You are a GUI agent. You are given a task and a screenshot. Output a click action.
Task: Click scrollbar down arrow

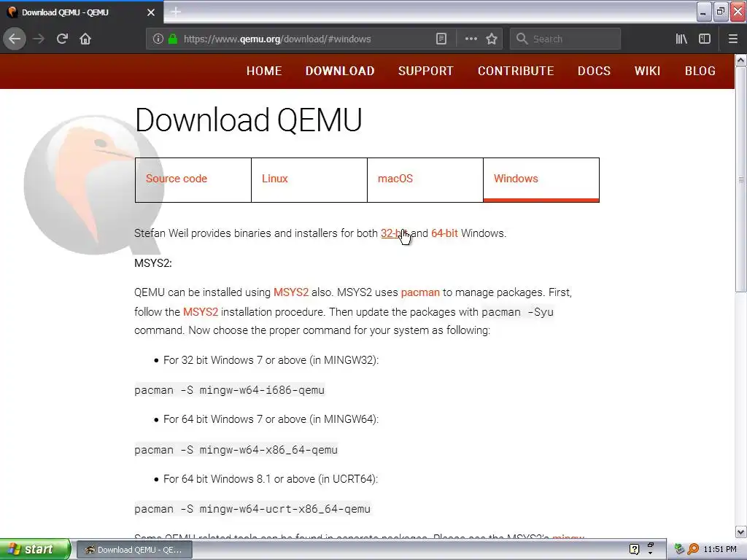[741, 532]
